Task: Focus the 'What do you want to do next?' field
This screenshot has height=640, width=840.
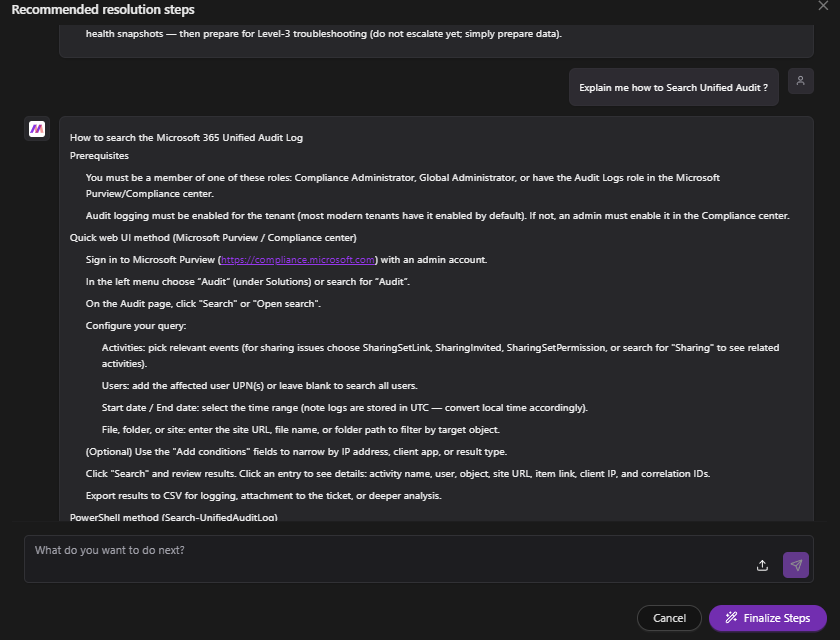Action: [x=380, y=551]
